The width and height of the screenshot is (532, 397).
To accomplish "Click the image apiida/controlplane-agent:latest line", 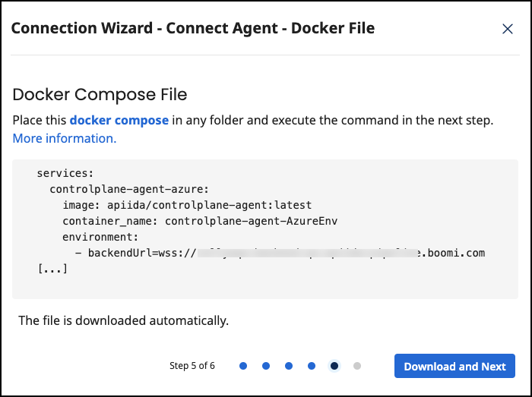I will pos(187,205).
